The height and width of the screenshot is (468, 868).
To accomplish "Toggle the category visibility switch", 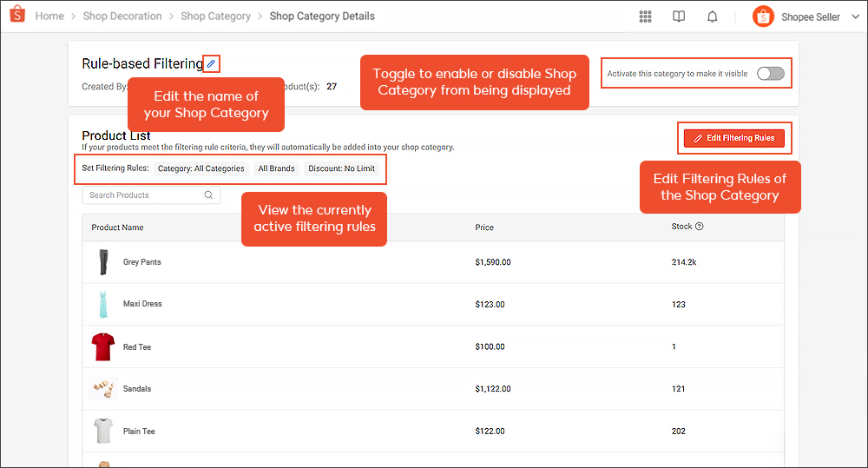I will pyautogui.click(x=771, y=74).
